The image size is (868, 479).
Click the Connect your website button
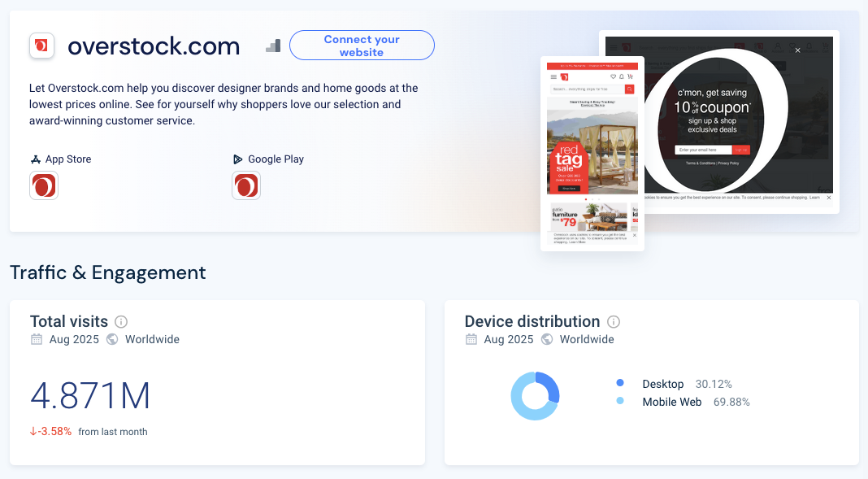click(362, 46)
